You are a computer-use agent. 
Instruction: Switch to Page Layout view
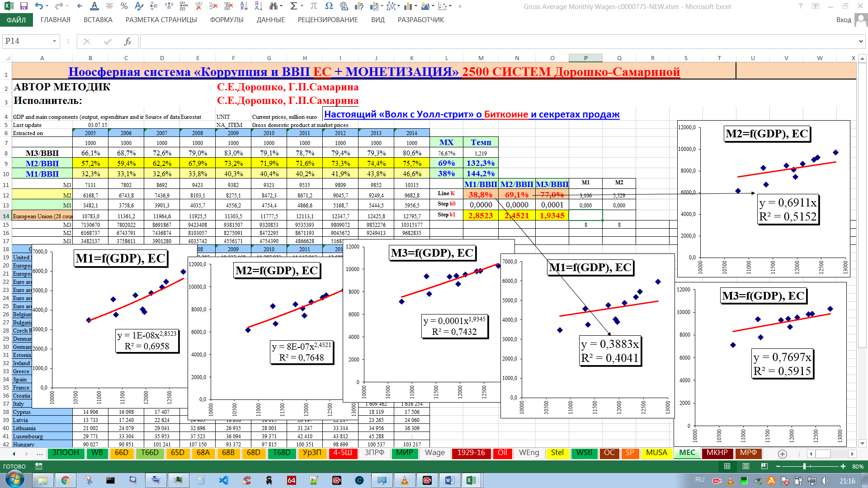click(746, 466)
